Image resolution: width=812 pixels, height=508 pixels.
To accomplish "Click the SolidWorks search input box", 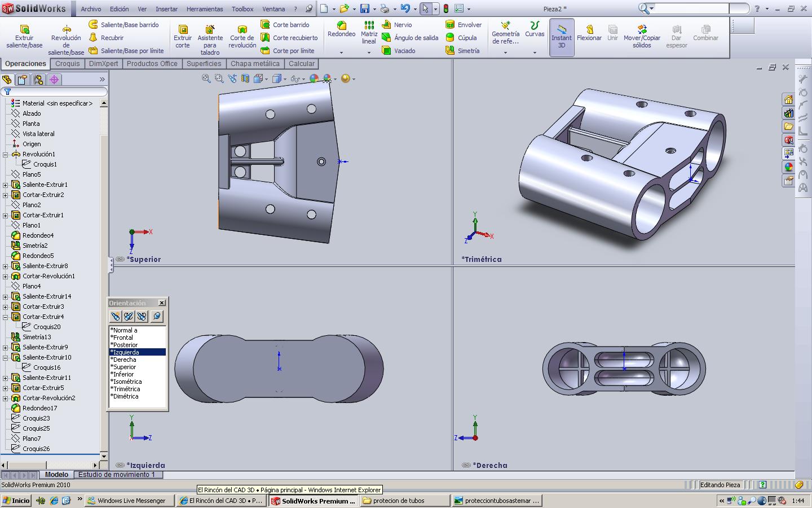I will pos(692,8).
